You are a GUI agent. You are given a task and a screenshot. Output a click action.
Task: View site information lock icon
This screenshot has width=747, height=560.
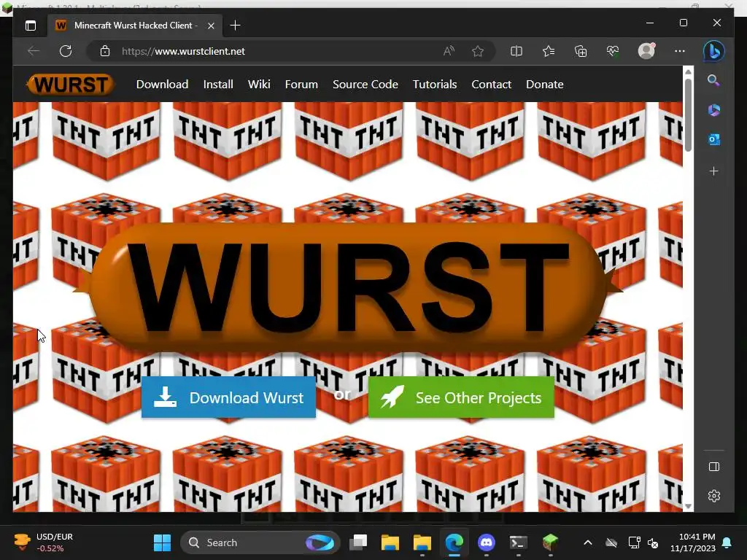point(105,51)
